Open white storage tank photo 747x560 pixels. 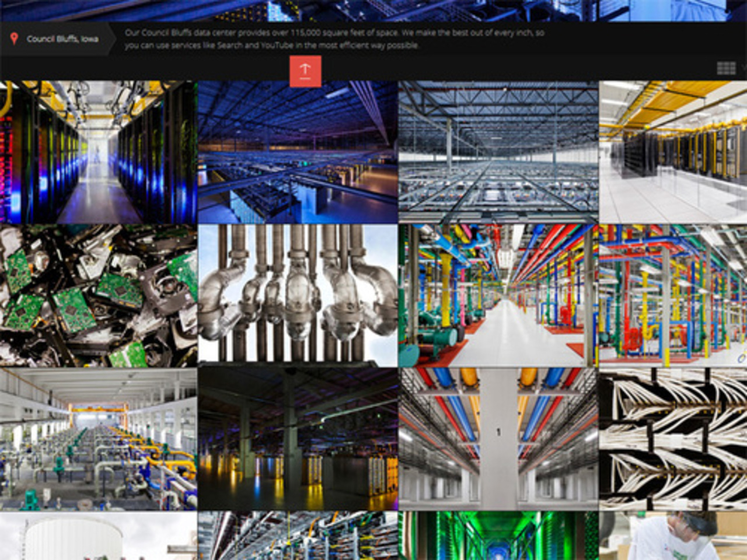click(98, 536)
